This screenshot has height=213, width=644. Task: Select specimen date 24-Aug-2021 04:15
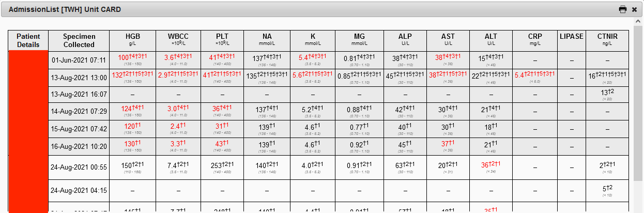(x=79, y=190)
